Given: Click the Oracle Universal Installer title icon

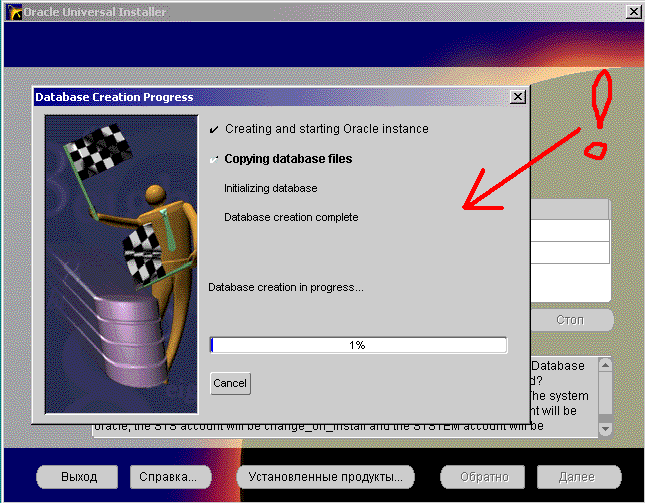Looking at the screenshot, I should (x=14, y=12).
